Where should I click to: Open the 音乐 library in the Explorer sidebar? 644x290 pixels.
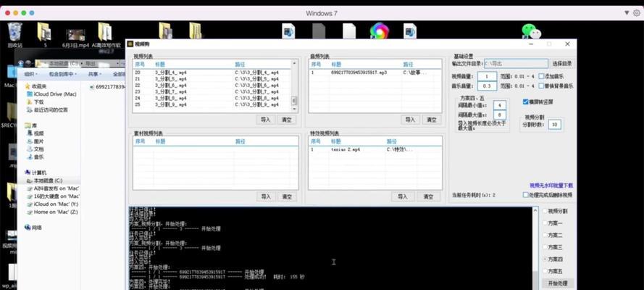(35, 157)
